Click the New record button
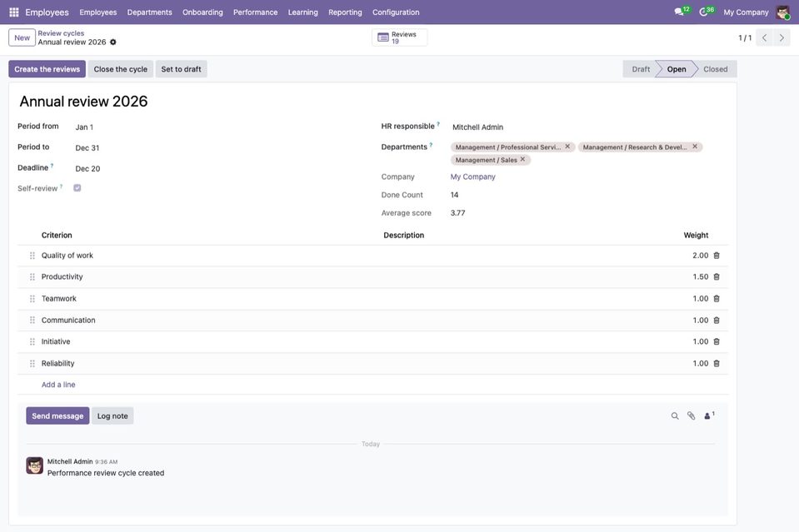The height and width of the screenshot is (532, 799). tap(22, 37)
